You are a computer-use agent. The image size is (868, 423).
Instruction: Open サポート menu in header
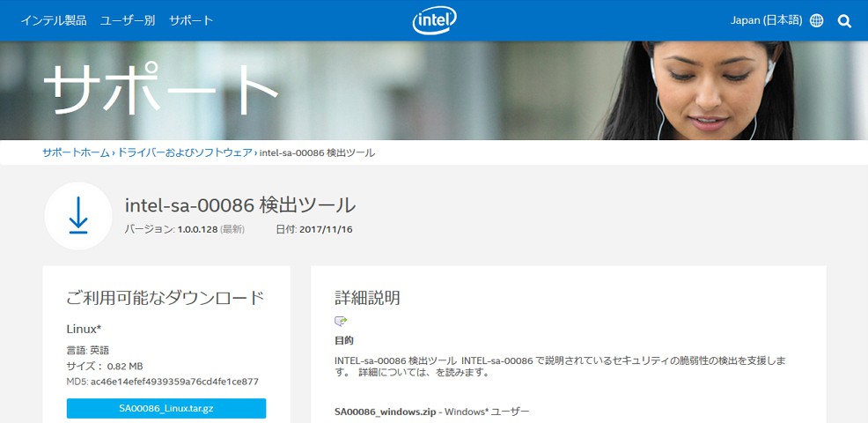click(x=191, y=20)
